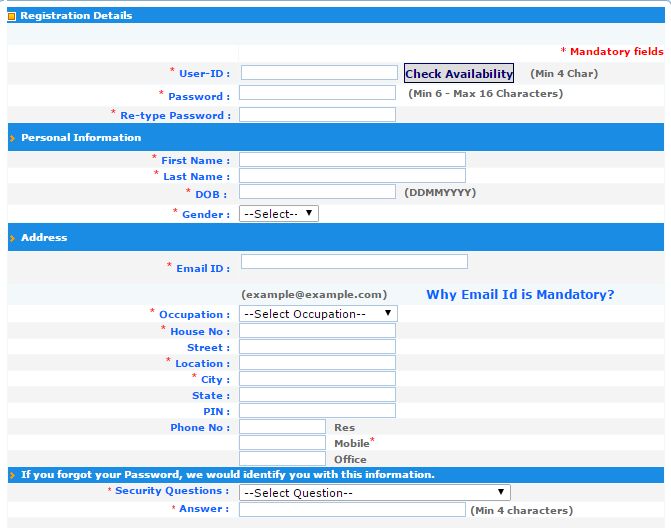Click the Personal Information section arrow

point(12,138)
